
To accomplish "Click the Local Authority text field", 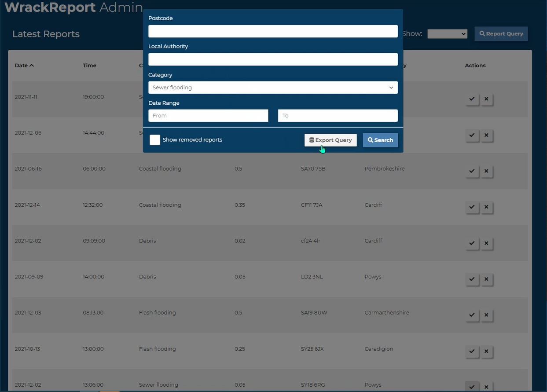I will coord(273,59).
